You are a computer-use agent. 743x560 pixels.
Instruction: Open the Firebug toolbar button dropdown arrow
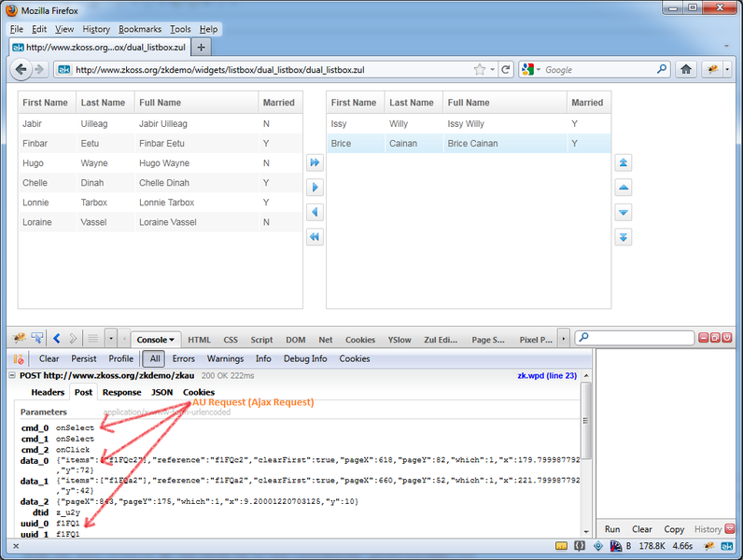727,70
